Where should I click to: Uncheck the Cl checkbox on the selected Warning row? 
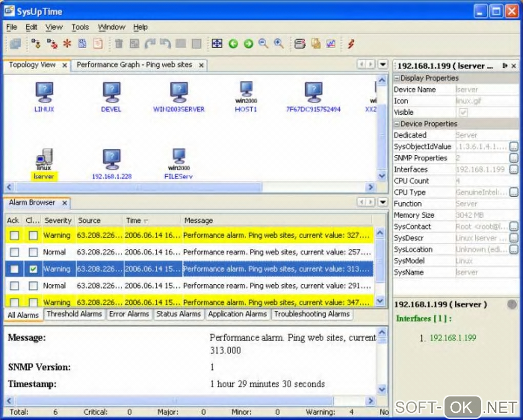click(x=33, y=269)
